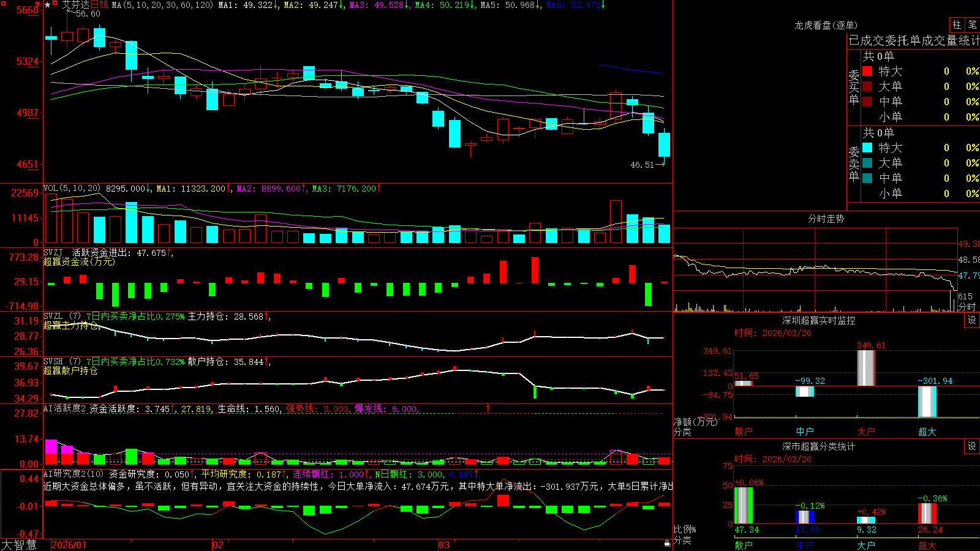
Task: Click the 56.60 high price annotation
Action: tap(88, 13)
